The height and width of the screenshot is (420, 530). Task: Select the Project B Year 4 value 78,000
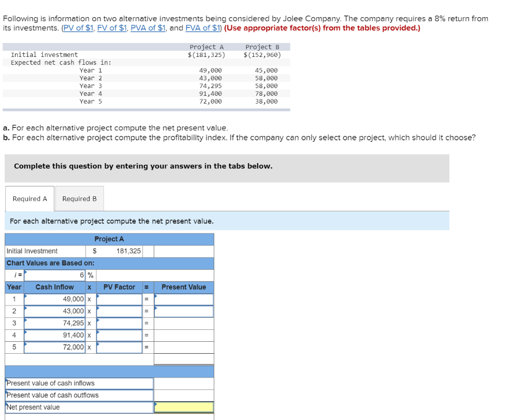pos(267,94)
